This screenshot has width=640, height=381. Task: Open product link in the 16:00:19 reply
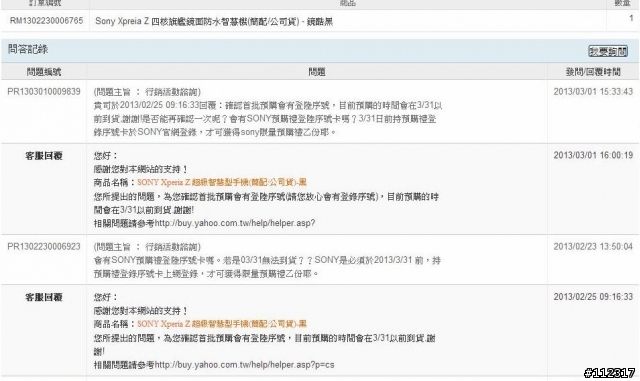(222, 182)
